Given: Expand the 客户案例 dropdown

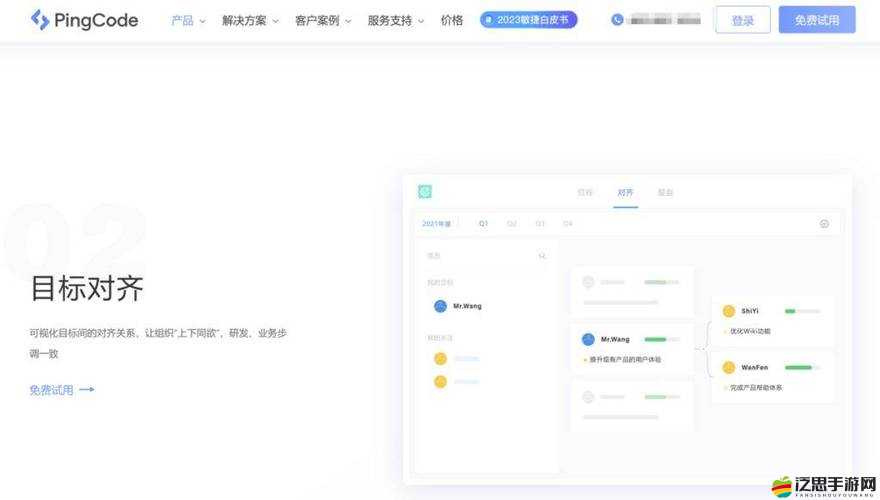Looking at the screenshot, I should [x=323, y=20].
